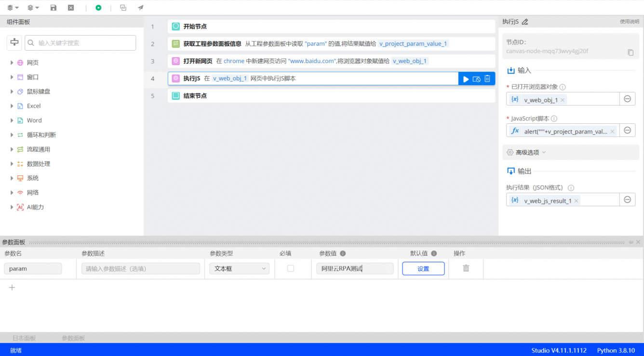644x356 pixels.
Task: Delete the 执行JS node via trash icon
Action: pyautogui.click(x=487, y=79)
